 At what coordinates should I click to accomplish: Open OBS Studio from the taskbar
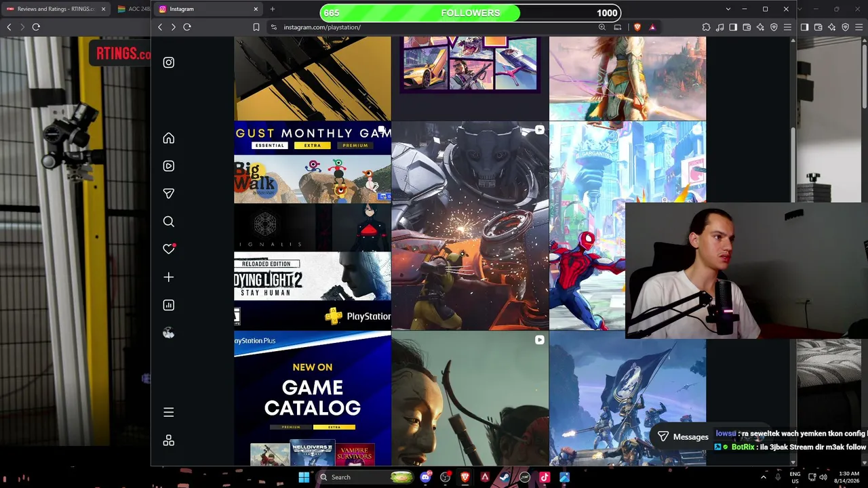pyautogui.click(x=445, y=477)
